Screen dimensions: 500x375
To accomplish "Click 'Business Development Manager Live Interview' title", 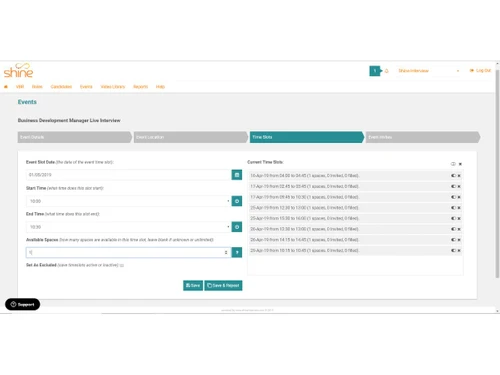I will (x=69, y=120).
